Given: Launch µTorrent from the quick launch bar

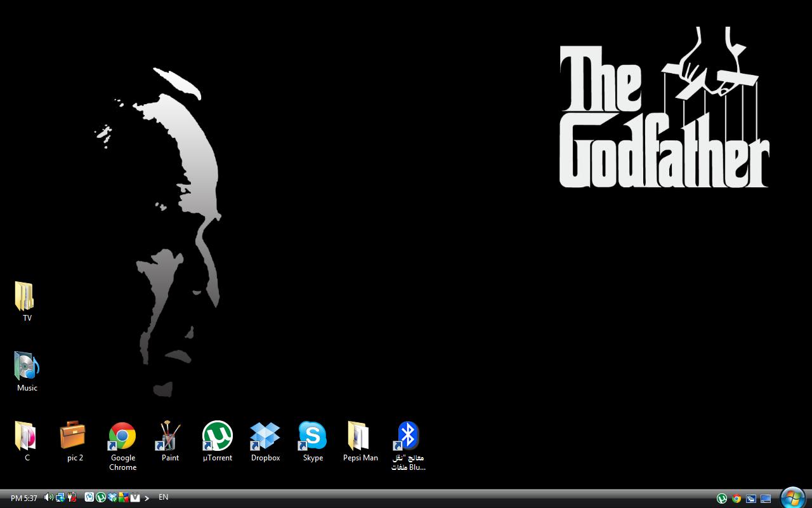Looking at the screenshot, I should pyautogui.click(x=722, y=498).
